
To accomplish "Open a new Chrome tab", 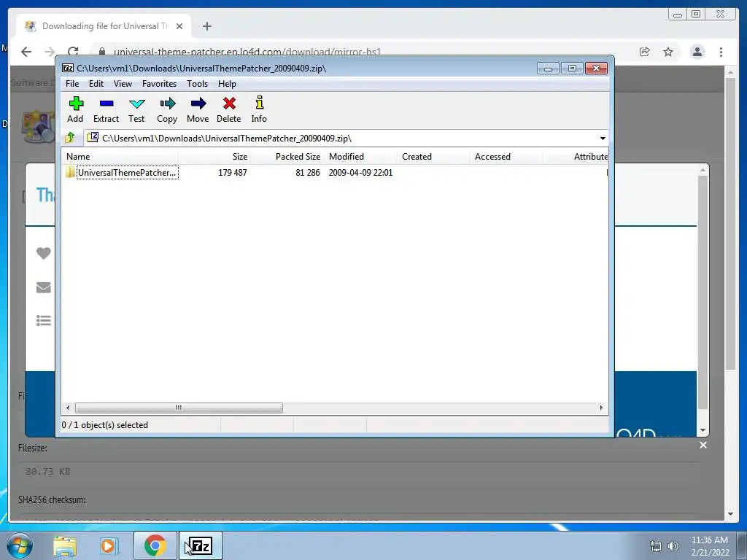I will (x=206, y=26).
